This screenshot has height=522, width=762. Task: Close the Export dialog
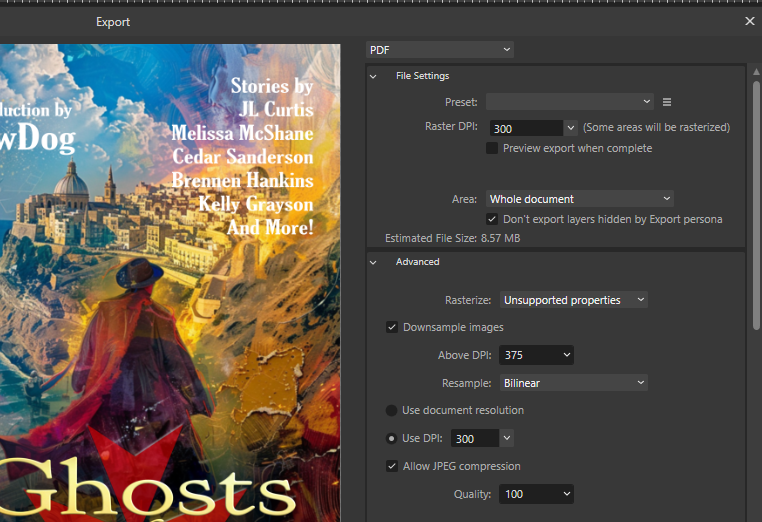(x=750, y=21)
